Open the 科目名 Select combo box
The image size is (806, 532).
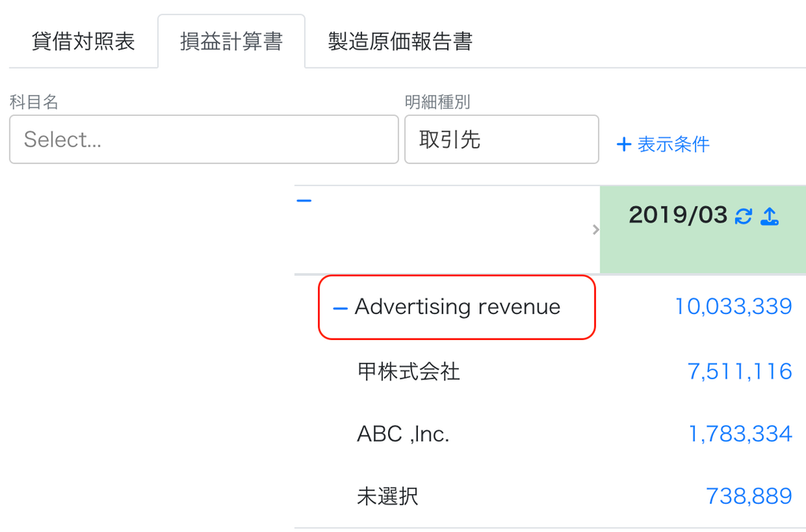(204, 139)
